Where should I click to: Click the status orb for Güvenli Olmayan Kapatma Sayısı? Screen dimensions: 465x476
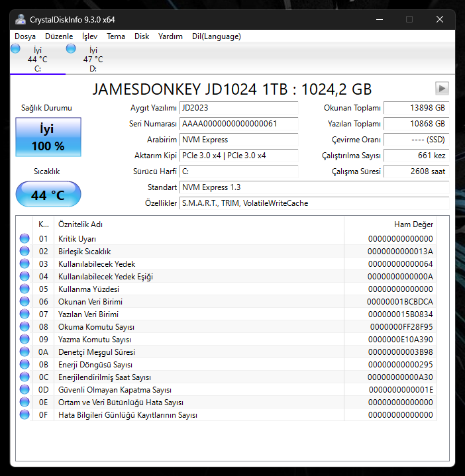pos(25,390)
